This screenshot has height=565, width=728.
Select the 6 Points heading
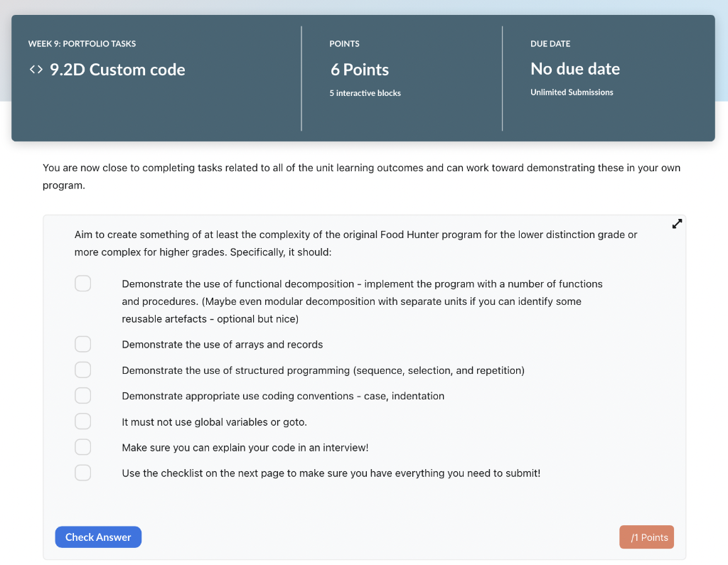coord(360,70)
